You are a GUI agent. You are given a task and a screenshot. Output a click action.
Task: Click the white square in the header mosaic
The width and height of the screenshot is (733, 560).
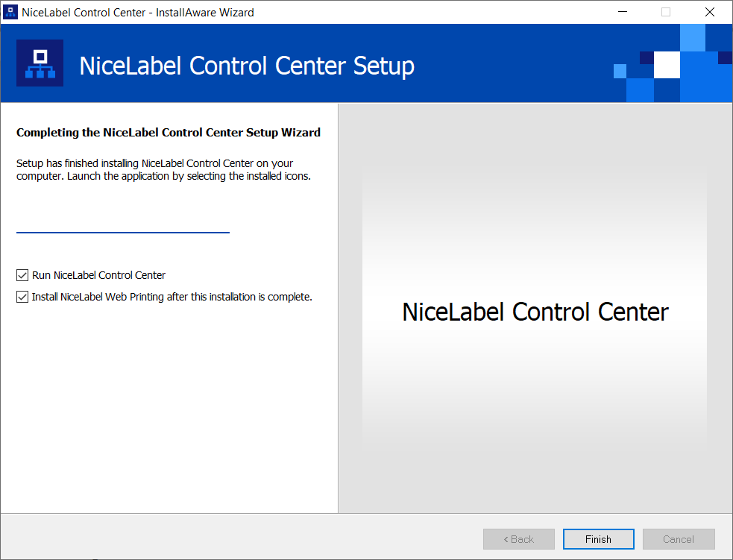(667, 65)
